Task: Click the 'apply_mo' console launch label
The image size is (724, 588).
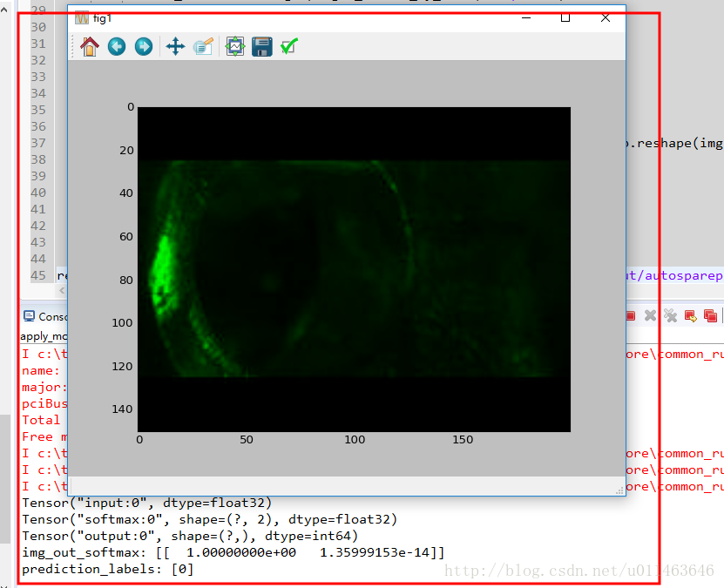Action: click(x=44, y=336)
